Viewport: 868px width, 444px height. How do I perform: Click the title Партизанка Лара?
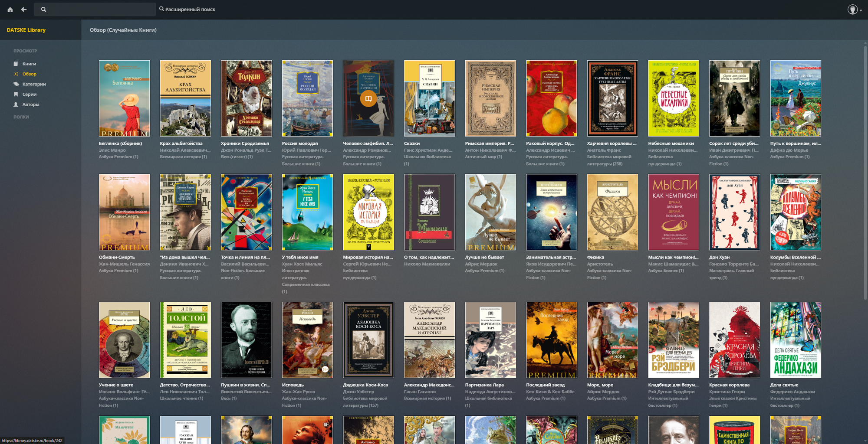(x=484, y=385)
